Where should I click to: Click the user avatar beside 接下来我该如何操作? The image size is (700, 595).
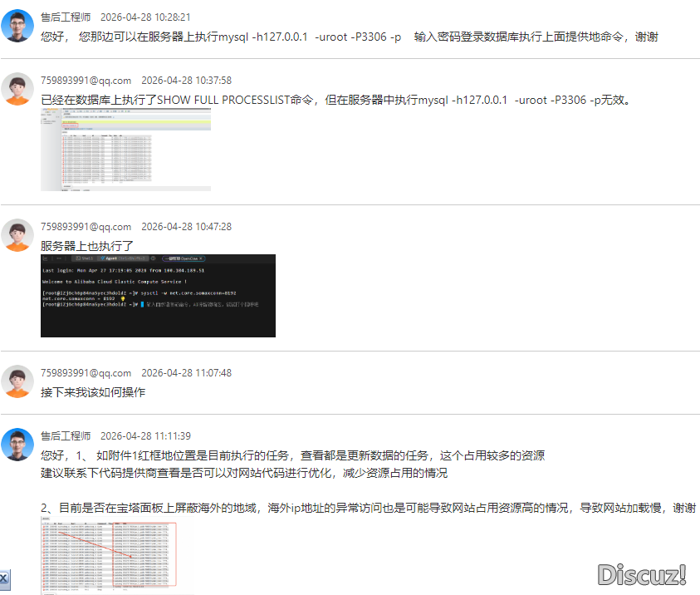pos(17,381)
